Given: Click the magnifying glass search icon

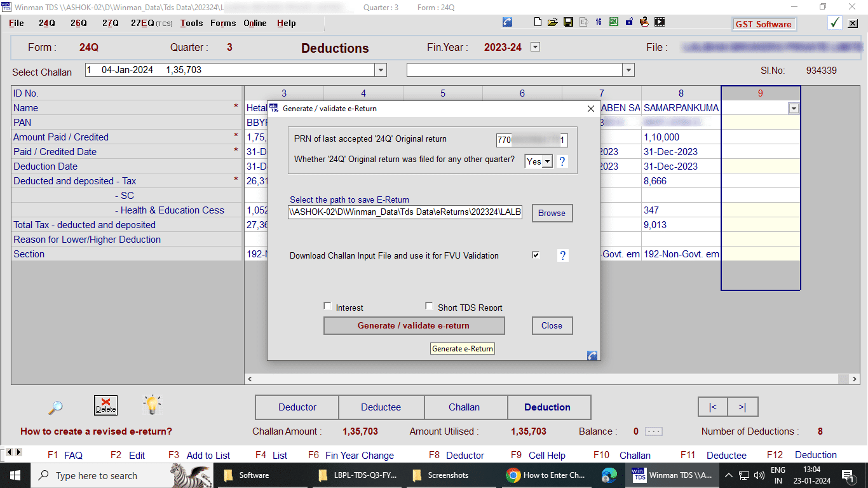Looking at the screenshot, I should pos(56,407).
